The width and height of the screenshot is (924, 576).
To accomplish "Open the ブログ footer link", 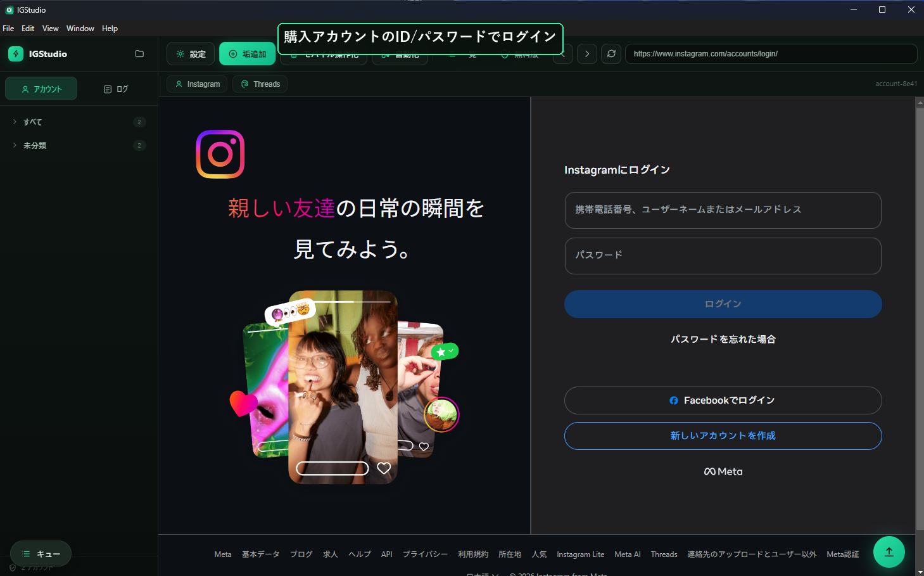I will click(301, 554).
